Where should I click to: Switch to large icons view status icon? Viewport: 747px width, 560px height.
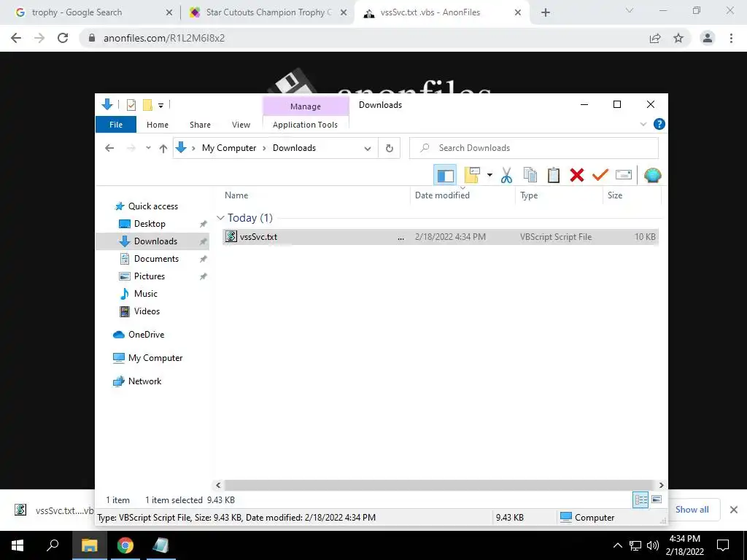point(657,500)
